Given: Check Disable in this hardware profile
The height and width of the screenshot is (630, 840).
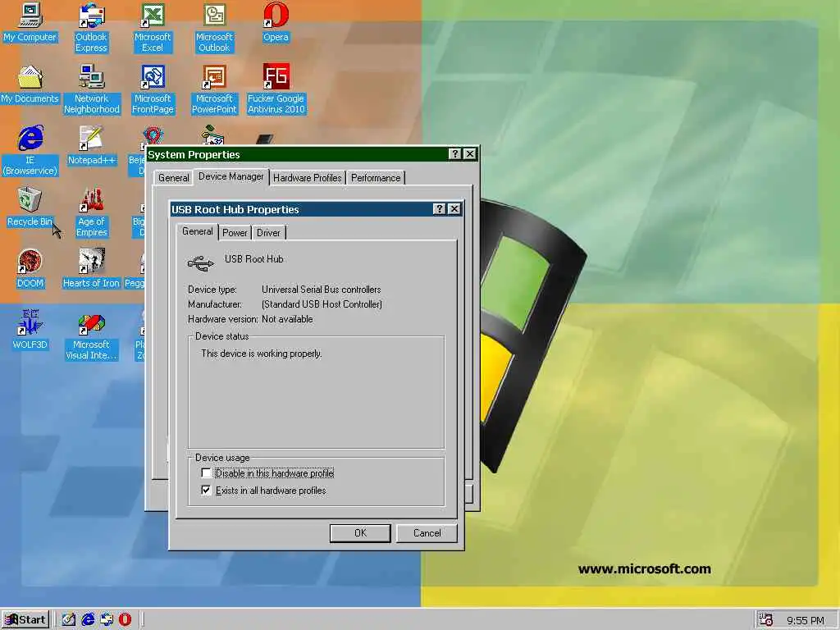Looking at the screenshot, I should (206, 473).
